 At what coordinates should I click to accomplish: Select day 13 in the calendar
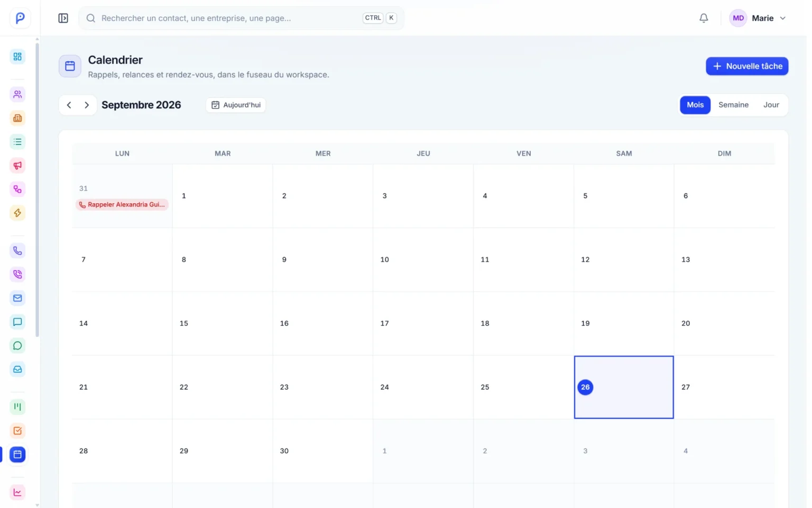tap(724, 260)
